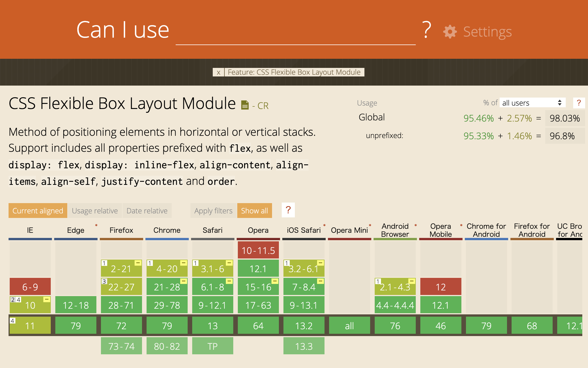
Task: Select iOS Safari 13.3 cell
Action: [304, 346]
